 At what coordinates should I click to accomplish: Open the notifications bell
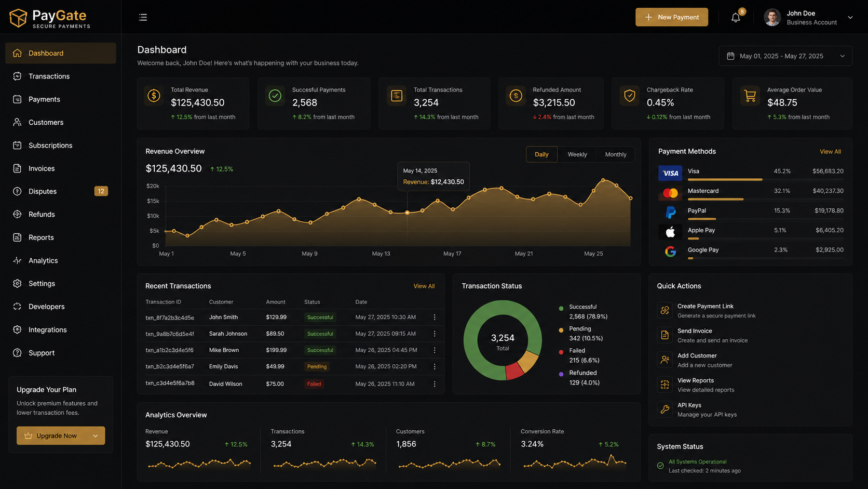[x=736, y=18]
